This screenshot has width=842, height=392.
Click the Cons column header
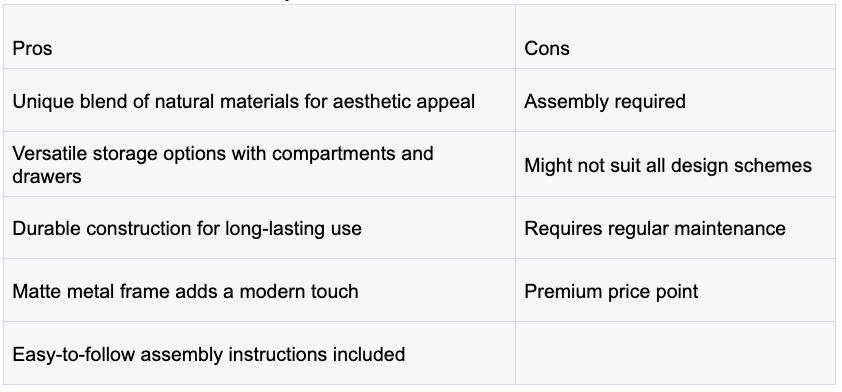(676, 37)
